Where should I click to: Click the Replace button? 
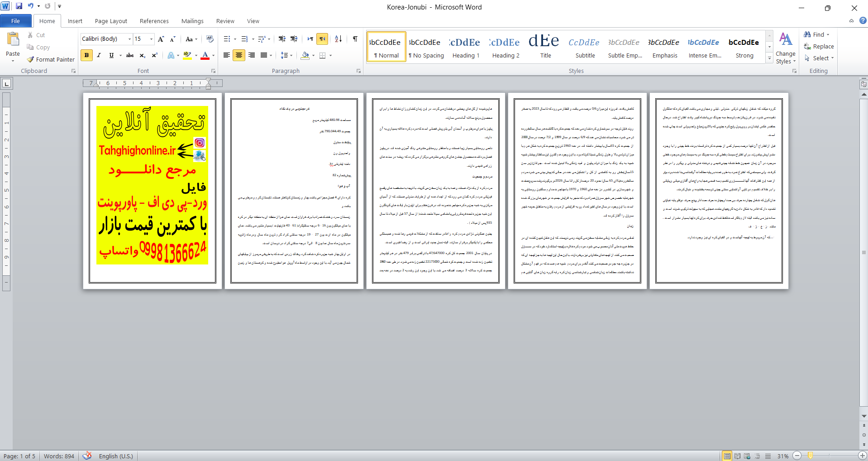pos(819,46)
